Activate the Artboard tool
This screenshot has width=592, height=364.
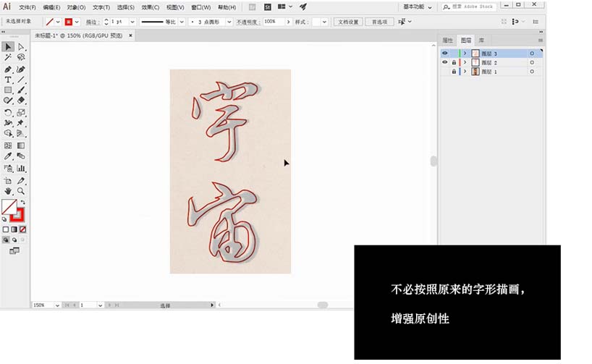pyautogui.click(x=8, y=181)
